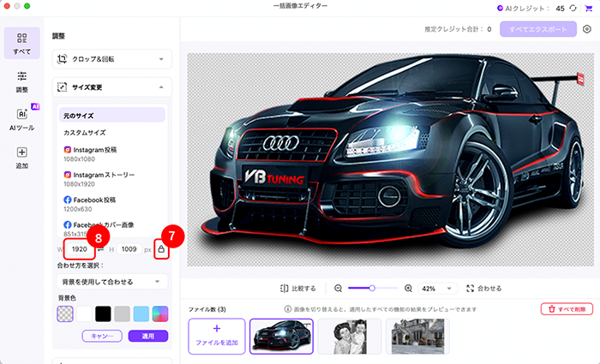This screenshot has height=364, width=600.
Task: Select the 元のサイズ preset
Action: [x=112, y=115]
